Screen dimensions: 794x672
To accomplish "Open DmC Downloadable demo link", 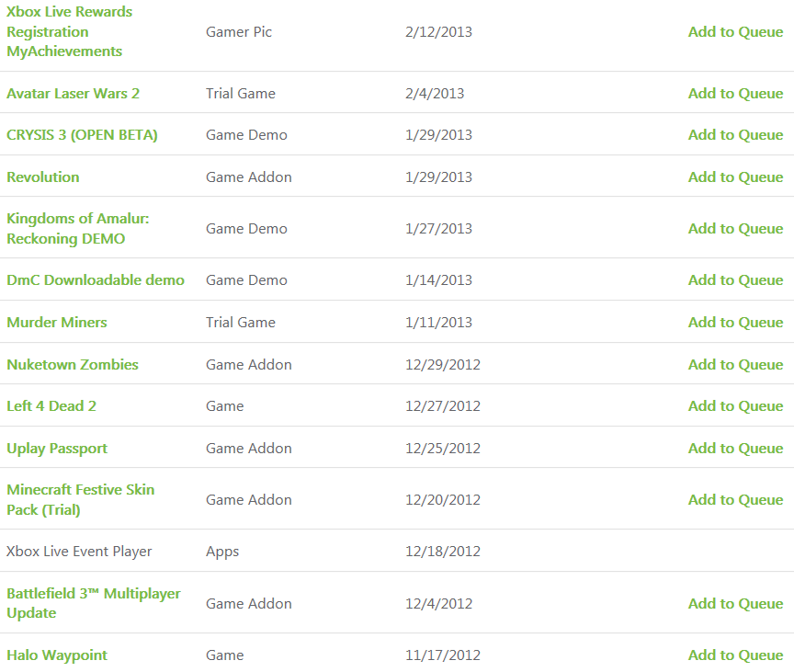I will click(x=96, y=280).
